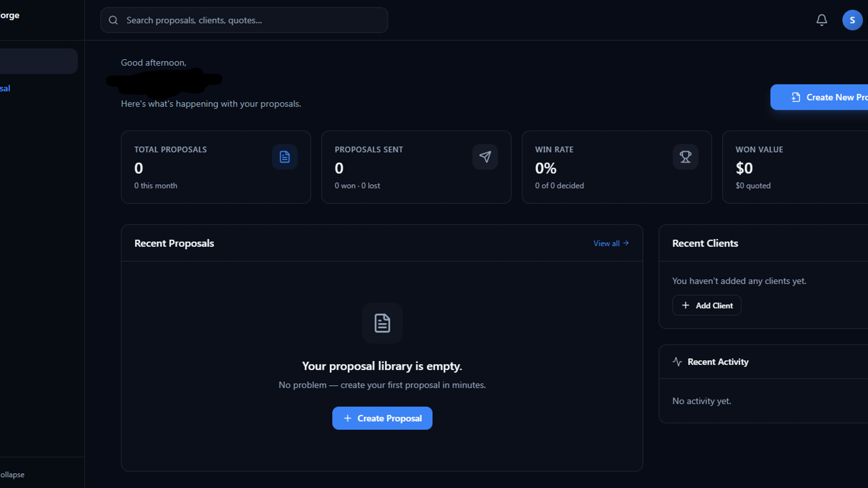
Task: Open the user avatar S menu
Action: (852, 20)
